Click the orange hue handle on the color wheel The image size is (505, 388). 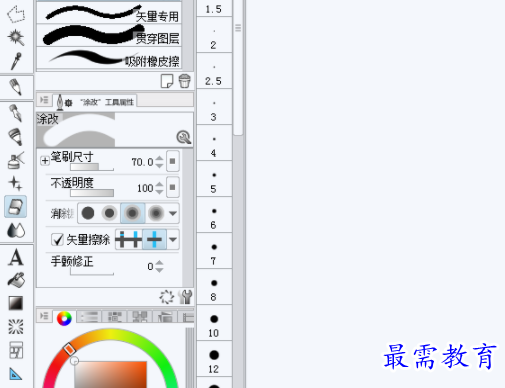coord(69,349)
